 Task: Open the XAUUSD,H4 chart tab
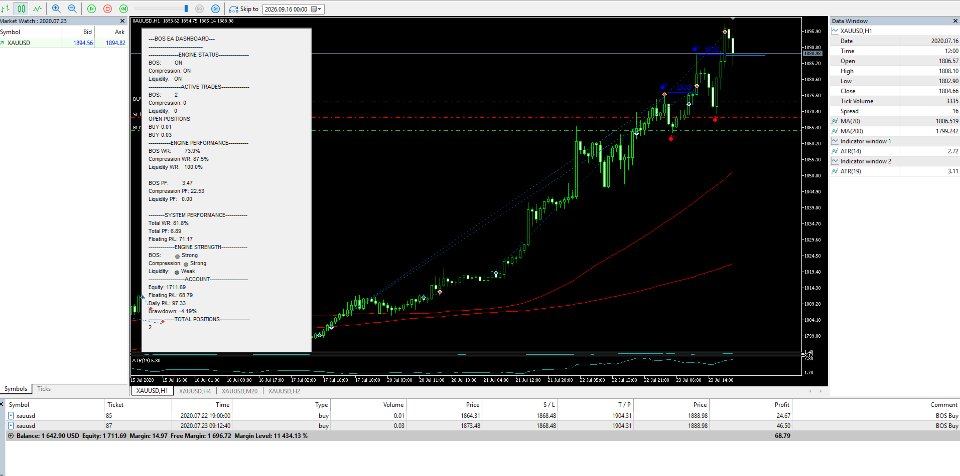pyautogui.click(x=195, y=390)
